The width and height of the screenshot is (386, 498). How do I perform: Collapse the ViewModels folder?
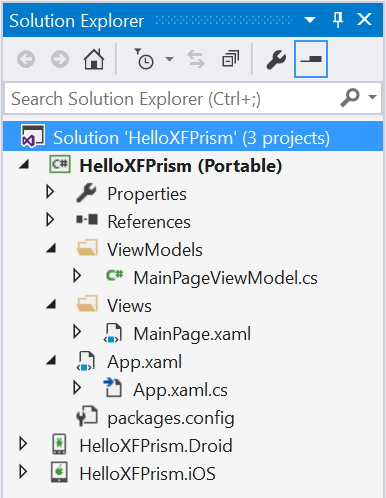[51, 248]
